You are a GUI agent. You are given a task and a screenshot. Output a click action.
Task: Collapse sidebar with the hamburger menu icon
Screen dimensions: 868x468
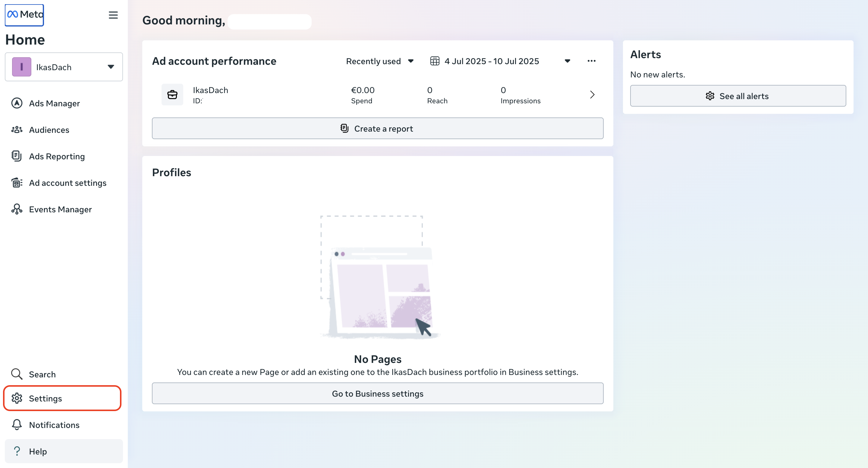pos(113,15)
